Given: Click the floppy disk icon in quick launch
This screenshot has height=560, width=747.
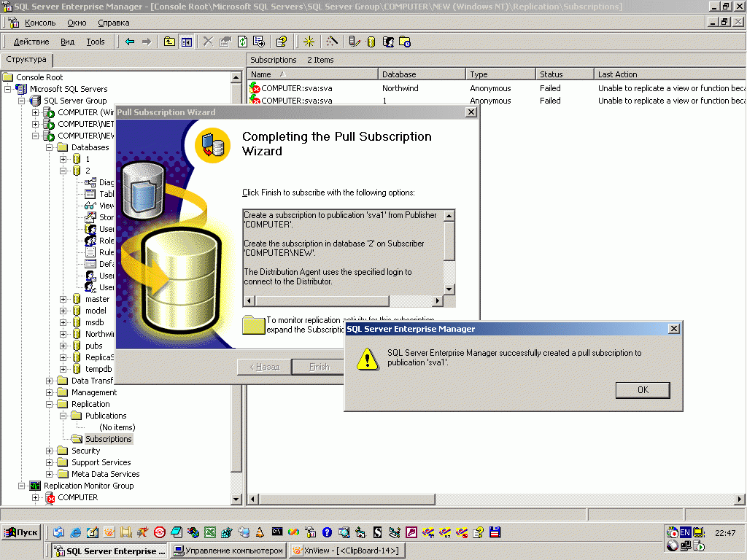Looking at the screenshot, I should coord(495,532).
